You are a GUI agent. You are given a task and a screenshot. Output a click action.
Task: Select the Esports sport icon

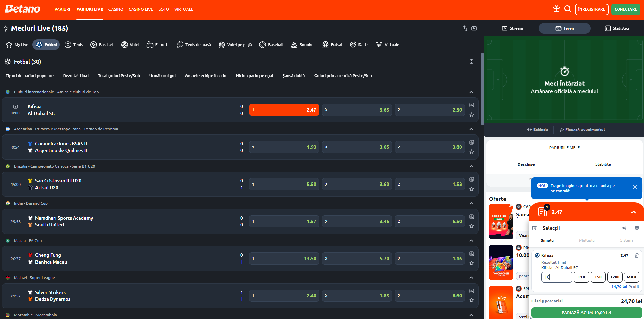(158, 45)
